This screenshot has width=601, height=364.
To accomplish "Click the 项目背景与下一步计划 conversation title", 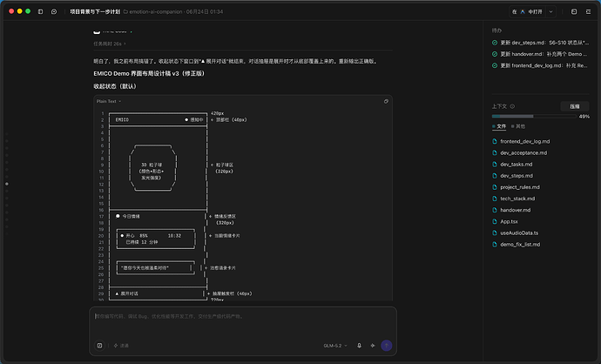I will tap(95, 11).
